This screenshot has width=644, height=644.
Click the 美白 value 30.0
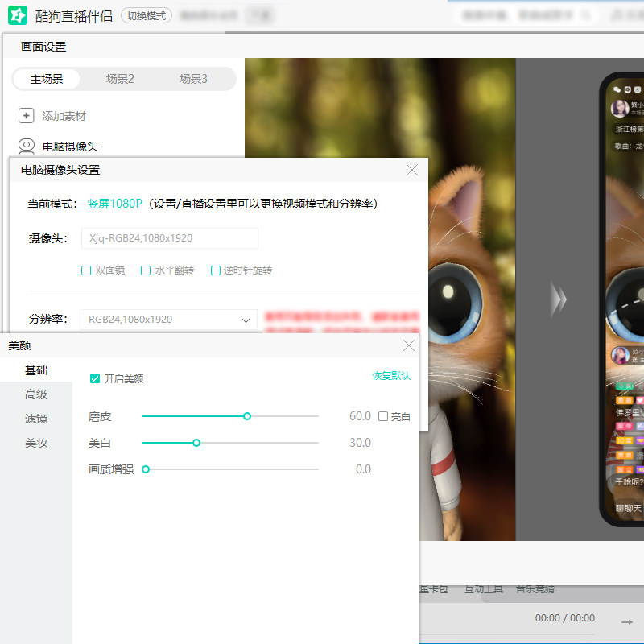pyautogui.click(x=360, y=443)
